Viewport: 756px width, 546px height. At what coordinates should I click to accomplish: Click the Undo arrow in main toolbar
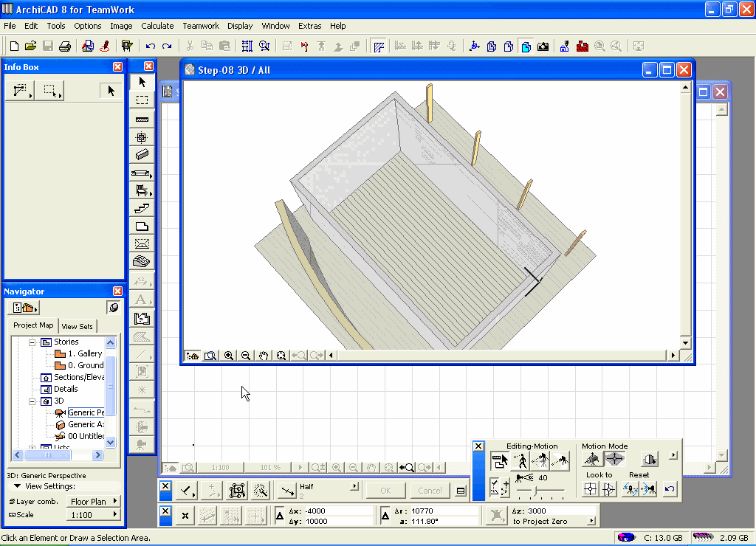click(x=151, y=46)
